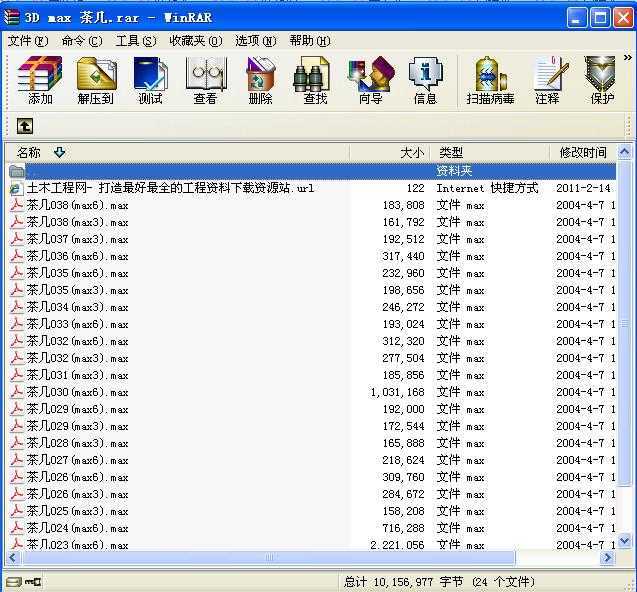
Task: Click the sort arrow in Name header
Action: pyautogui.click(x=59, y=152)
